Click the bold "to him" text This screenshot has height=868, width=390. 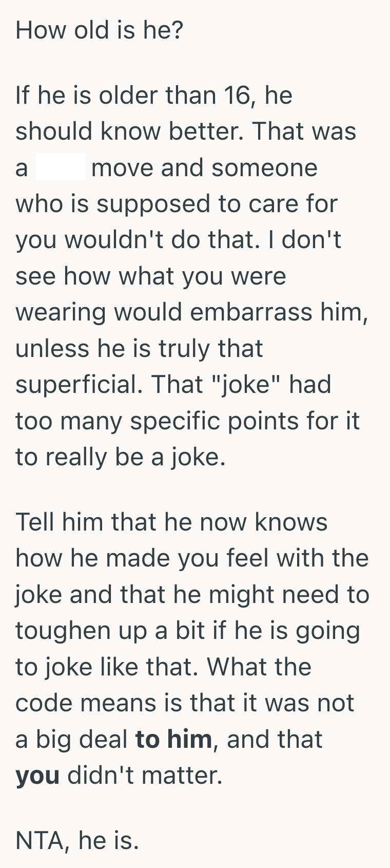point(173,739)
